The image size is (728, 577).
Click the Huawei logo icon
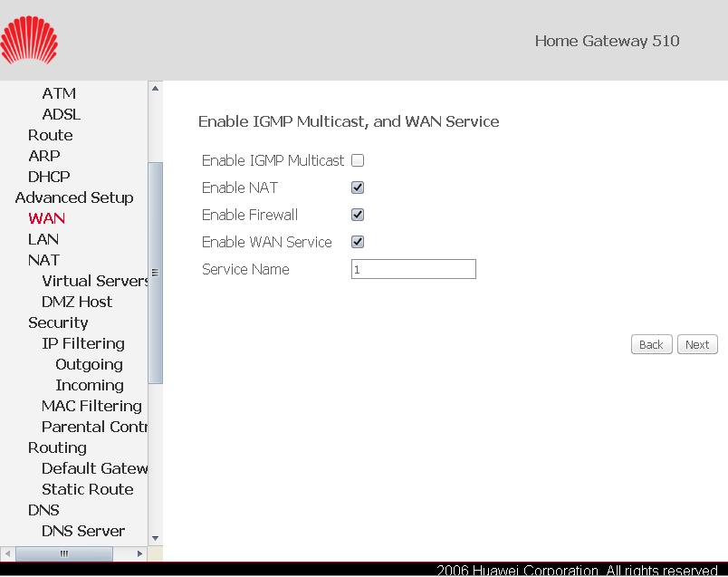(x=29, y=40)
